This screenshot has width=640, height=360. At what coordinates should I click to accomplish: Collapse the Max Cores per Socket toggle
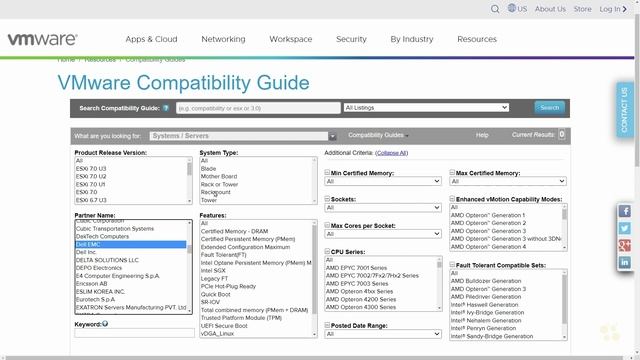tap(327, 225)
